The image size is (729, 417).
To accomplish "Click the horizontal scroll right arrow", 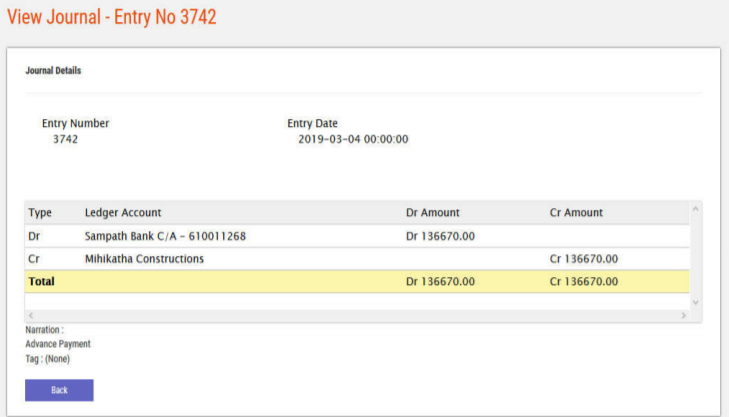I will click(x=683, y=316).
